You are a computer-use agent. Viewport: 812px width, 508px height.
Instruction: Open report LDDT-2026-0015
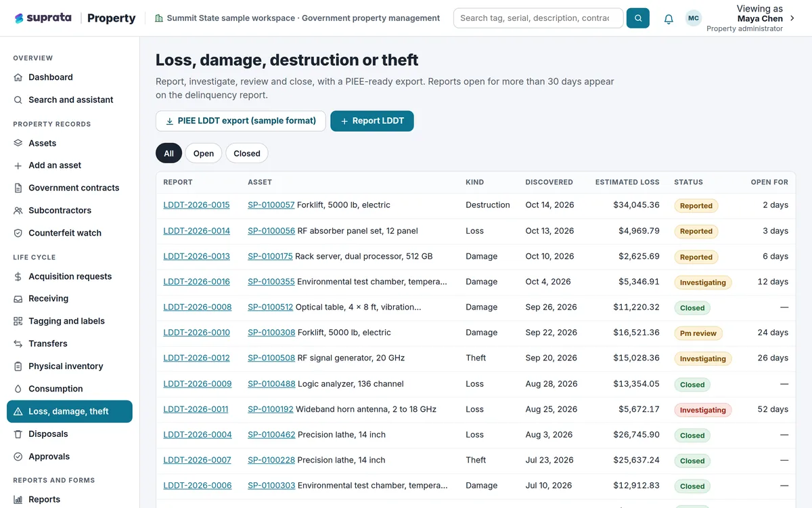tap(196, 205)
